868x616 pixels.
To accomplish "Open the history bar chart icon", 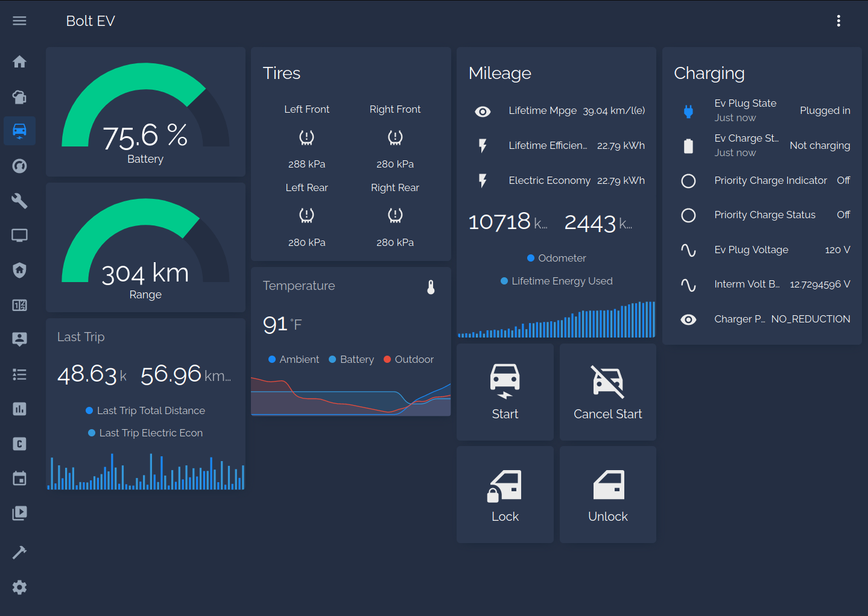I will coord(19,409).
